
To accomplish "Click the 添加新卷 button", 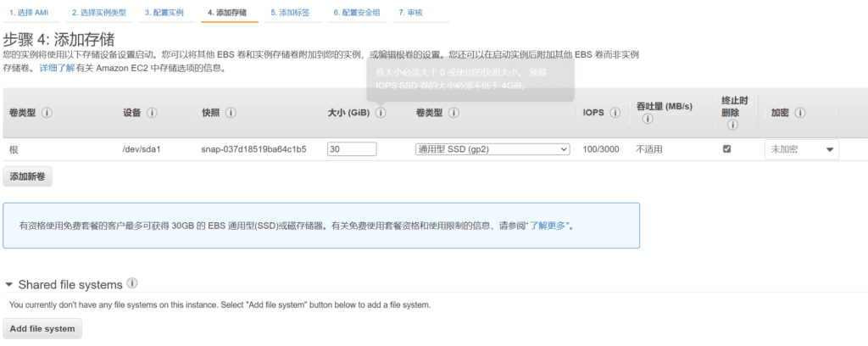I will point(29,176).
